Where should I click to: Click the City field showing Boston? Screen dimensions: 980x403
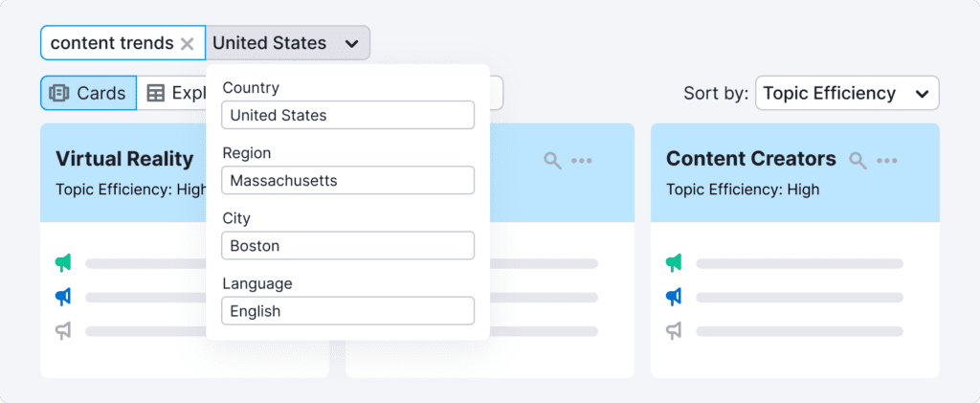pos(347,245)
